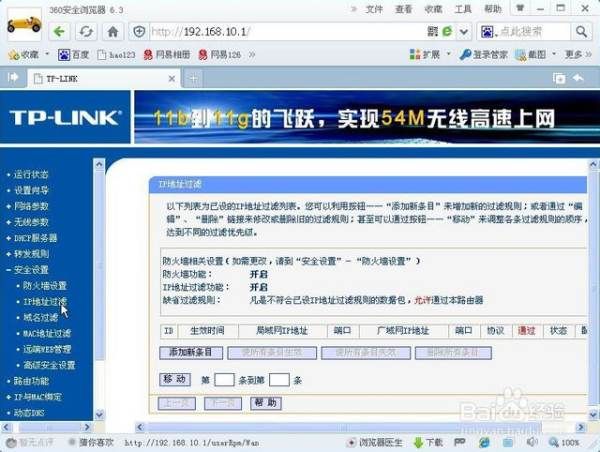600x452 pixels.
Task: Open the 下载 download manager icon
Action: 428,443
